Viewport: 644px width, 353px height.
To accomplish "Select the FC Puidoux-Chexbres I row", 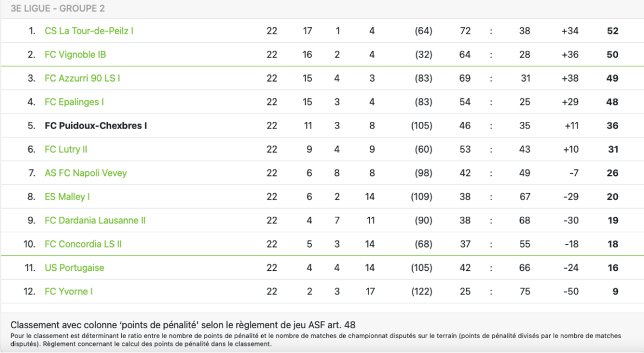I will (x=322, y=126).
